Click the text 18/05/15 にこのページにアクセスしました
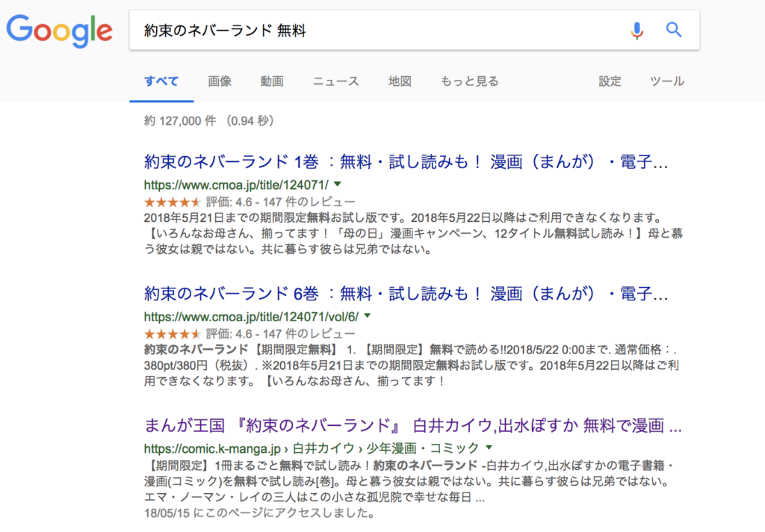The image size is (765, 532). pyautogui.click(x=259, y=513)
